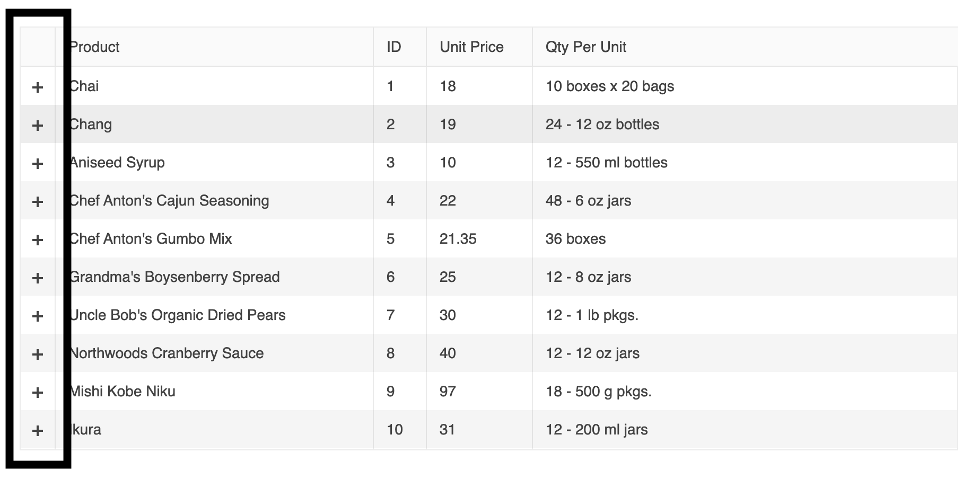Expand the Chang row with plus icon
This screenshot has height=488, width=980.
[x=38, y=125]
